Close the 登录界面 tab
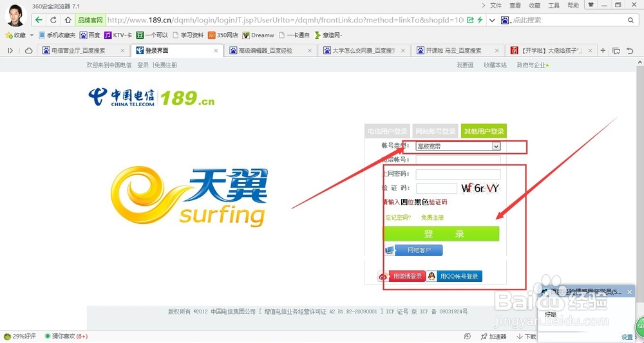This screenshot has width=644, height=343. click(216, 50)
